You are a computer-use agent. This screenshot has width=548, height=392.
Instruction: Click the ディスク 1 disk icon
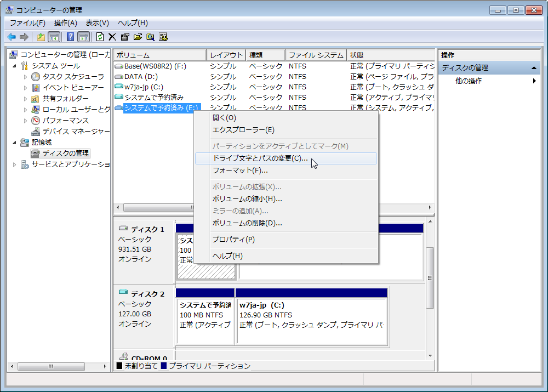(123, 228)
